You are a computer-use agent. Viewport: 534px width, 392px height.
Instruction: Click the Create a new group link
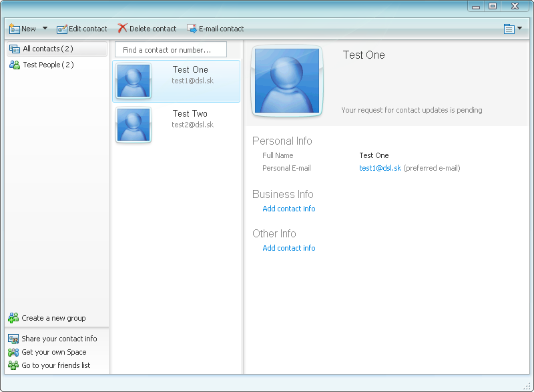53,318
